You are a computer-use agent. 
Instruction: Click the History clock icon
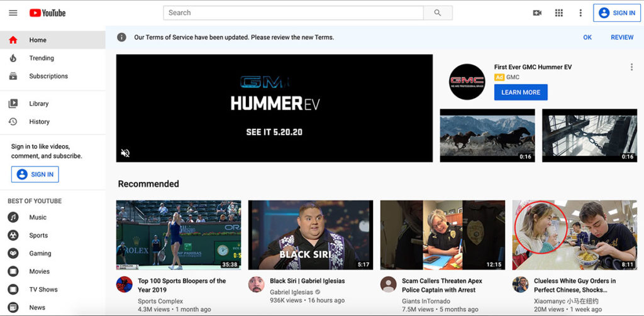pyautogui.click(x=13, y=121)
